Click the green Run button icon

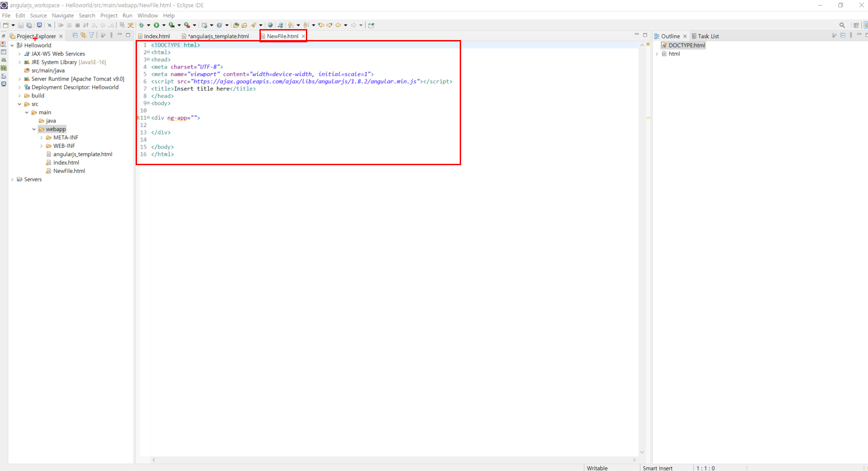pyautogui.click(x=157, y=25)
